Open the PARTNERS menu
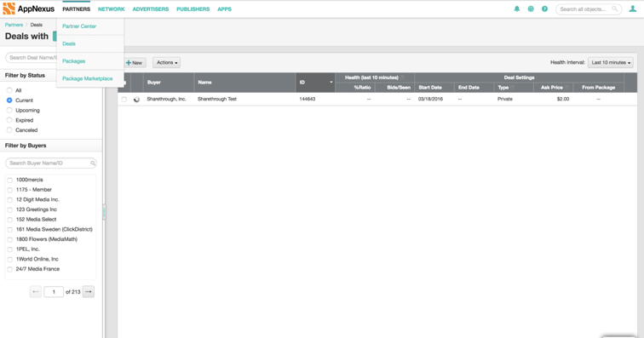 [77, 9]
